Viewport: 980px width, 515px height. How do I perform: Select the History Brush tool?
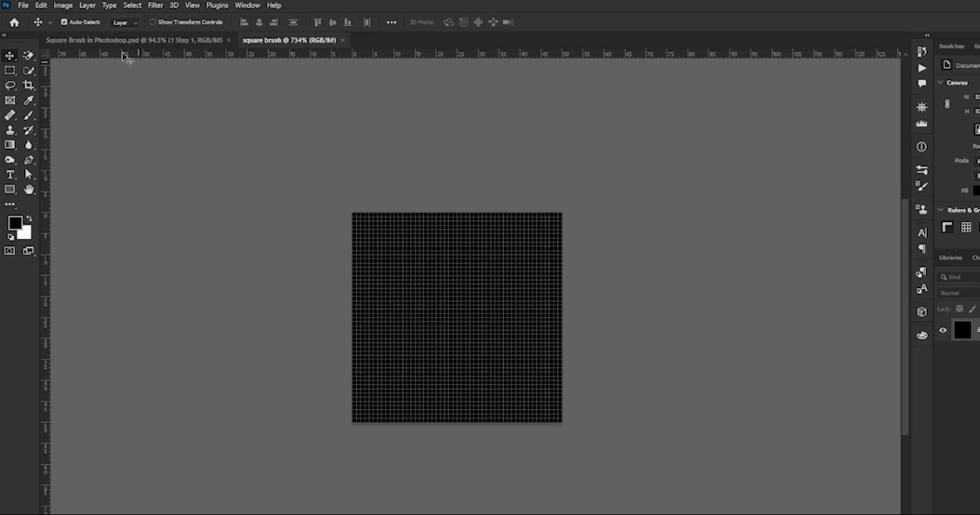click(29, 130)
